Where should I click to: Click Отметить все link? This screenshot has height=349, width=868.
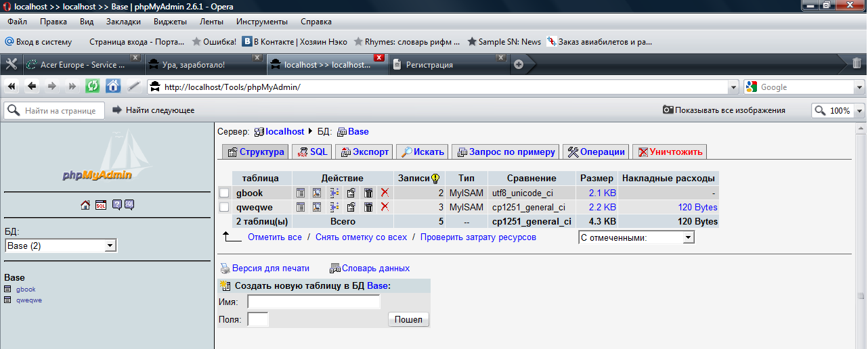(275, 237)
